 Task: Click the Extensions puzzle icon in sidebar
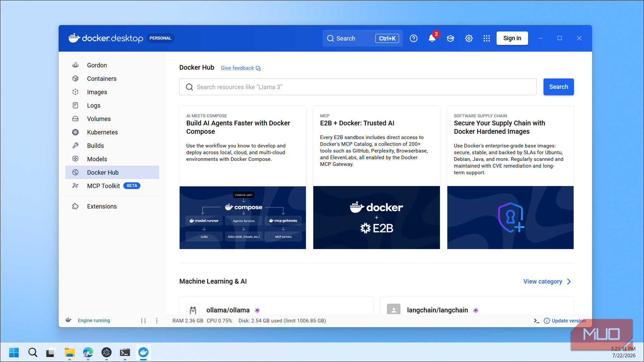pyautogui.click(x=75, y=206)
